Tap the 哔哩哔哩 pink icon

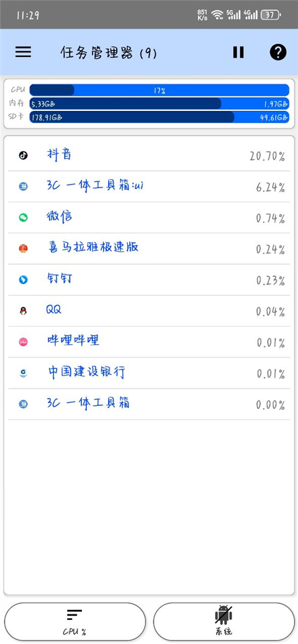click(x=24, y=342)
